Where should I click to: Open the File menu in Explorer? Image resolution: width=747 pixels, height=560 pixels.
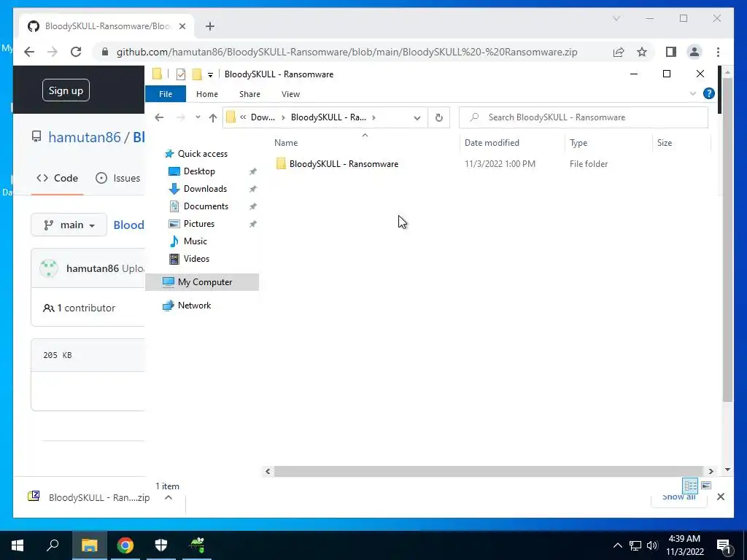pos(166,94)
